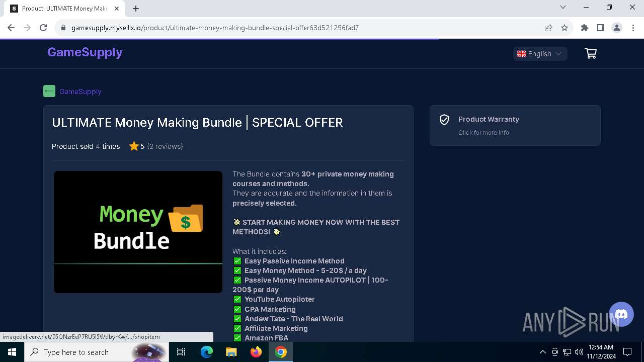Open the GameSupply seller link
This screenshot has height=362, width=644.
[x=80, y=92]
